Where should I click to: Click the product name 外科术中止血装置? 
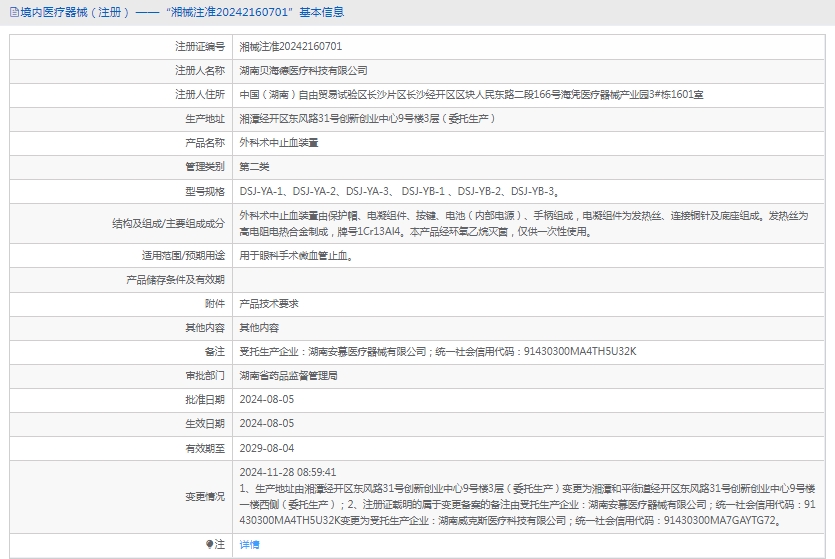pyautogui.click(x=279, y=143)
